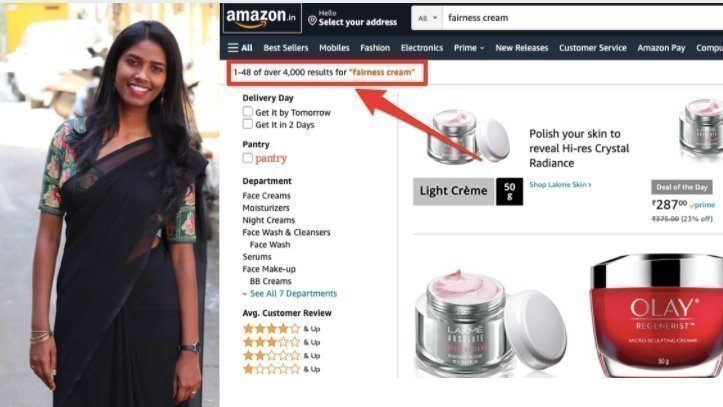Open the All search category dropdown
Screen dimensions: 723x407
427,18
